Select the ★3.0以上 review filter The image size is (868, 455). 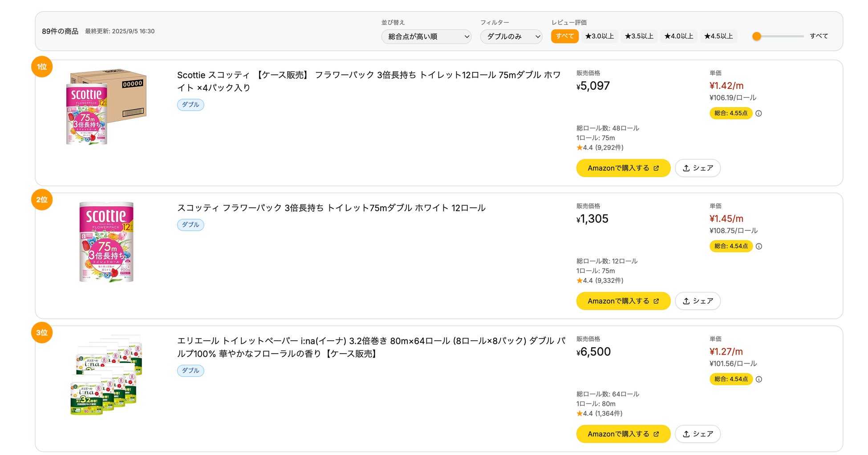coord(599,36)
